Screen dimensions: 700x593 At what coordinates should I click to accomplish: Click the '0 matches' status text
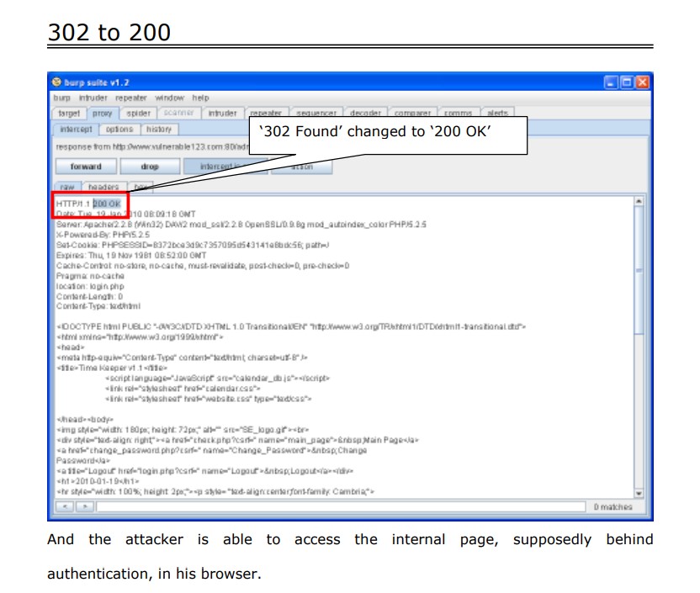tap(613, 507)
